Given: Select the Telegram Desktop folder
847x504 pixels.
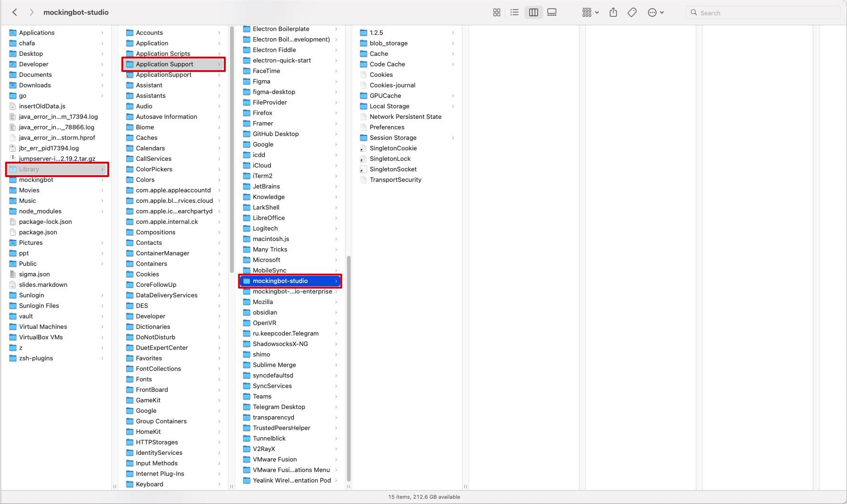Looking at the screenshot, I should tap(291, 407).
